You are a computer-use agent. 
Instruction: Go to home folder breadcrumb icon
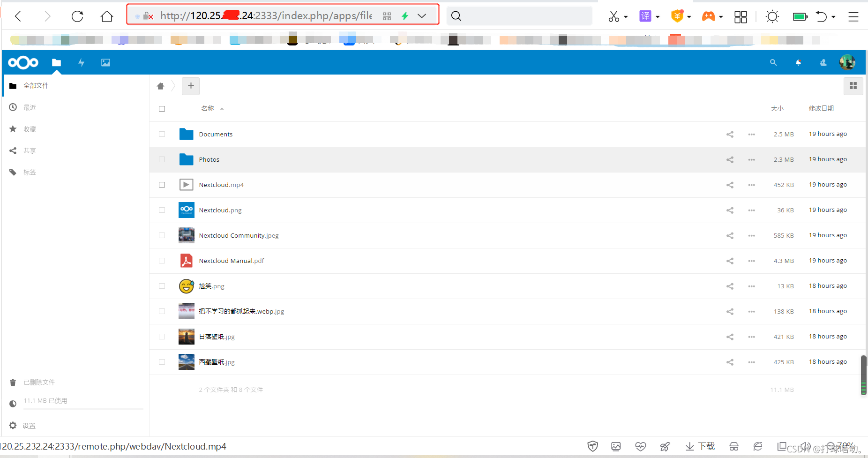(160, 86)
